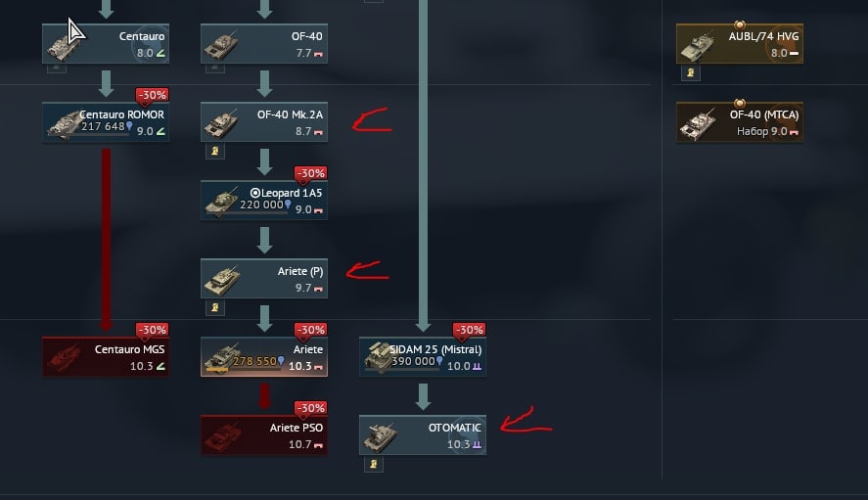Select the Centauro vehicle card
Screen dimensions: 868x500
(x=106, y=44)
